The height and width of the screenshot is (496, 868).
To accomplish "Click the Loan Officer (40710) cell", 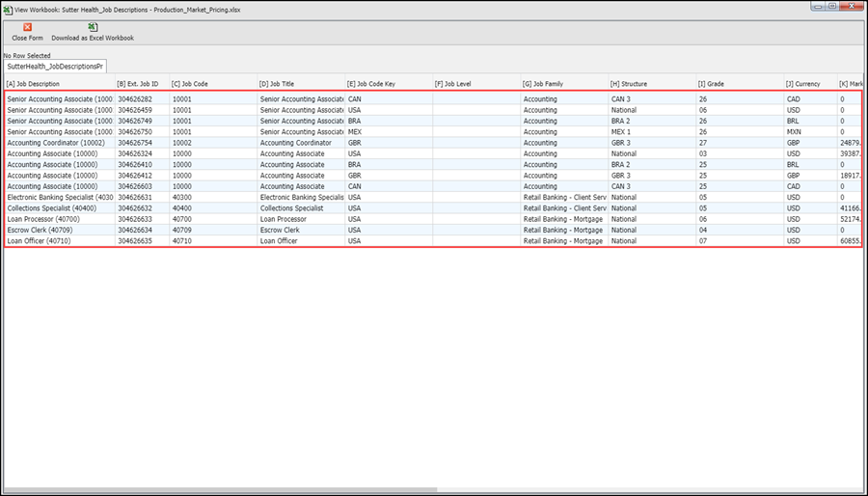I will (x=60, y=241).
